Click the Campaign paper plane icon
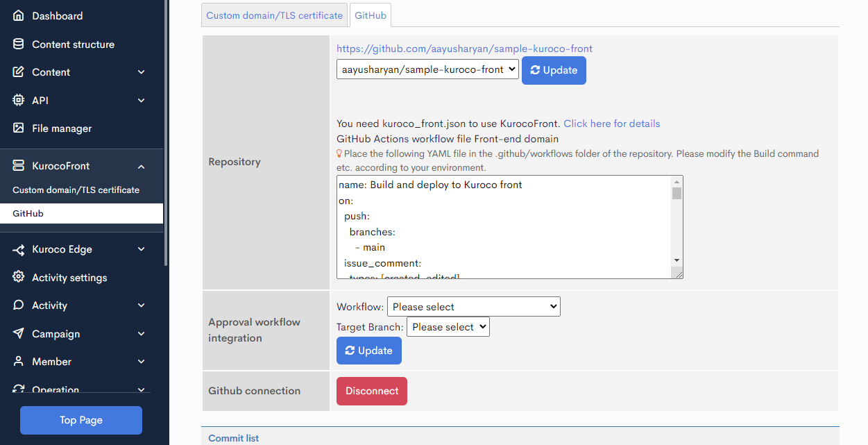The width and height of the screenshot is (868, 445). pyautogui.click(x=19, y=334)
